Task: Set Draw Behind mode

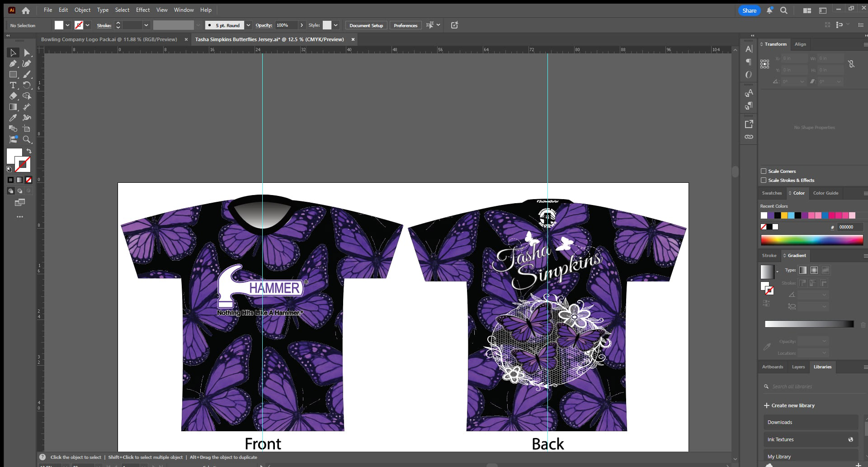Action: coord(20,191)
